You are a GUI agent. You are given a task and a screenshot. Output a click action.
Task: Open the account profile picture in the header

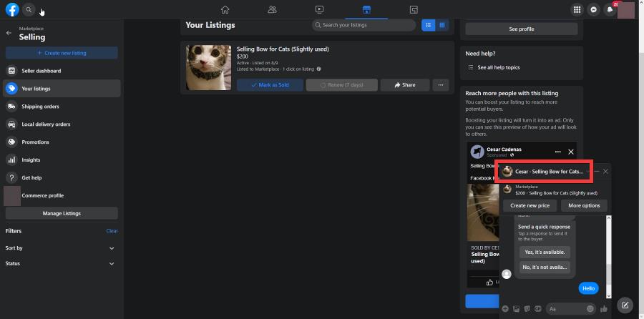[x=626, y=10]
